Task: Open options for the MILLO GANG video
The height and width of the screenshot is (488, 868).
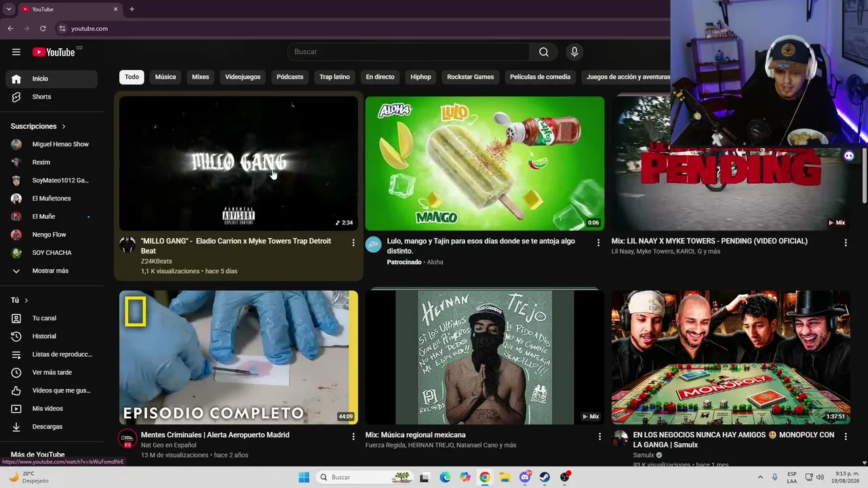Action: click(x=353, y=242)
